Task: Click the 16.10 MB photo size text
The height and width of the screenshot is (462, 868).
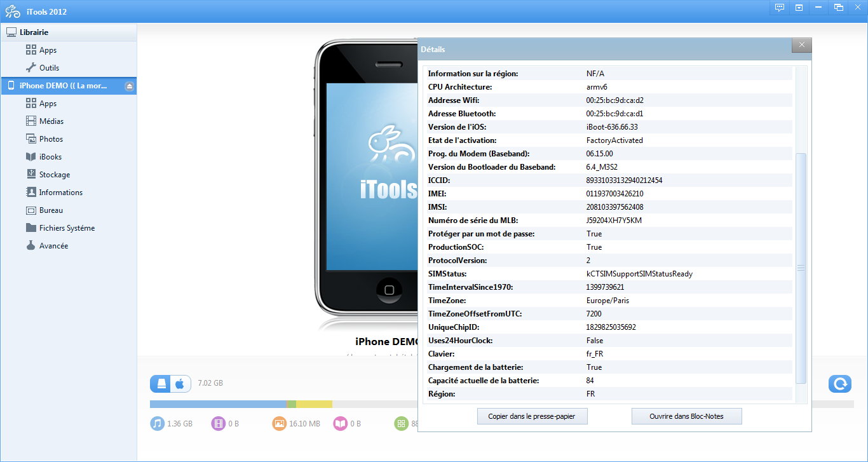Action: [305, 423]
